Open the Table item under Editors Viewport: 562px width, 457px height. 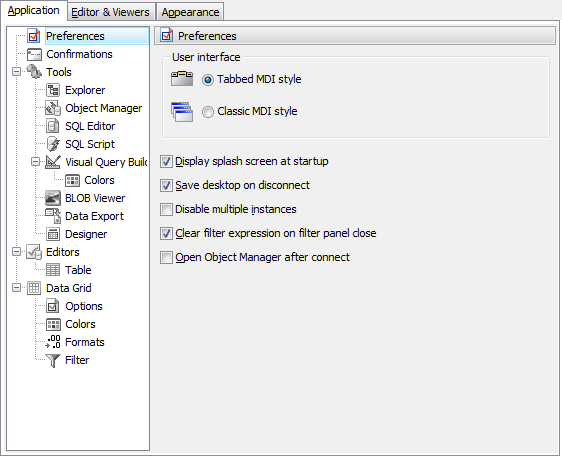tap(78, 270)
